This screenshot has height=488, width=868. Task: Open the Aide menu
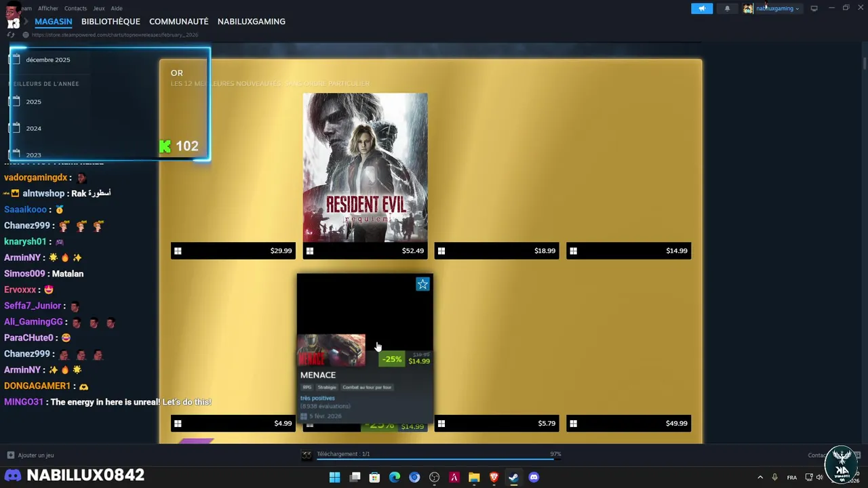[x=117, y=8]
